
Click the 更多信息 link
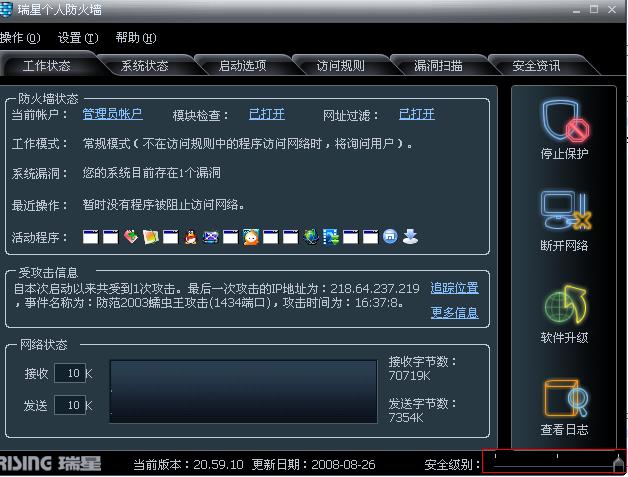pos(455,312)
